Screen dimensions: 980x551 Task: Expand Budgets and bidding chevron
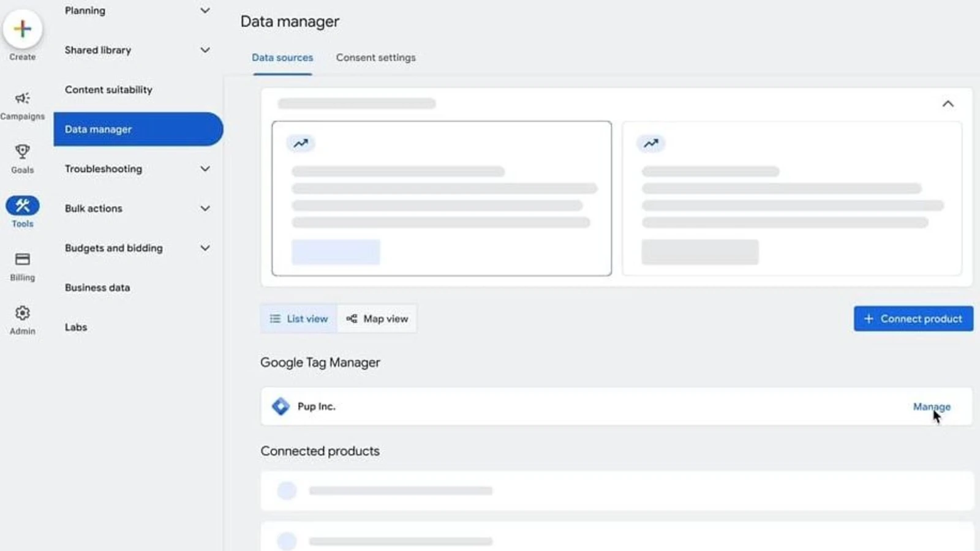coord(205,248)
